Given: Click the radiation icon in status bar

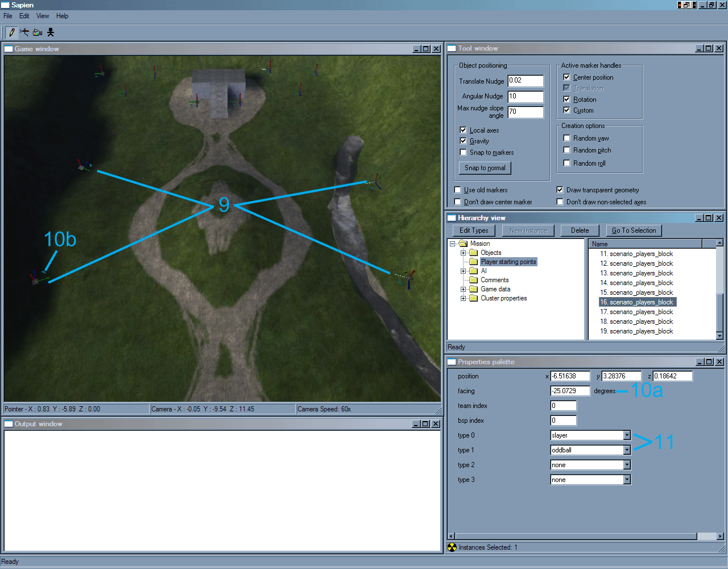Looking at the screenshot, I should (452, 547).
